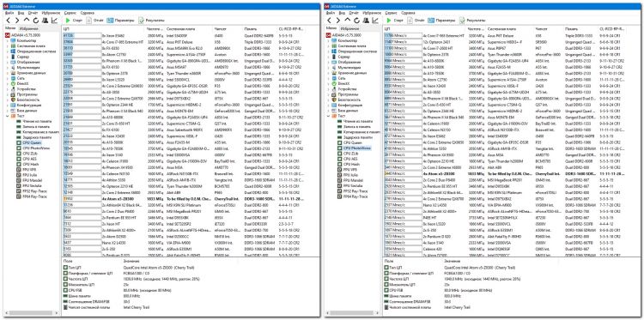Expand Сеть node in right window tree
Viewport: 644px width, 320px height.
(329, 78)
